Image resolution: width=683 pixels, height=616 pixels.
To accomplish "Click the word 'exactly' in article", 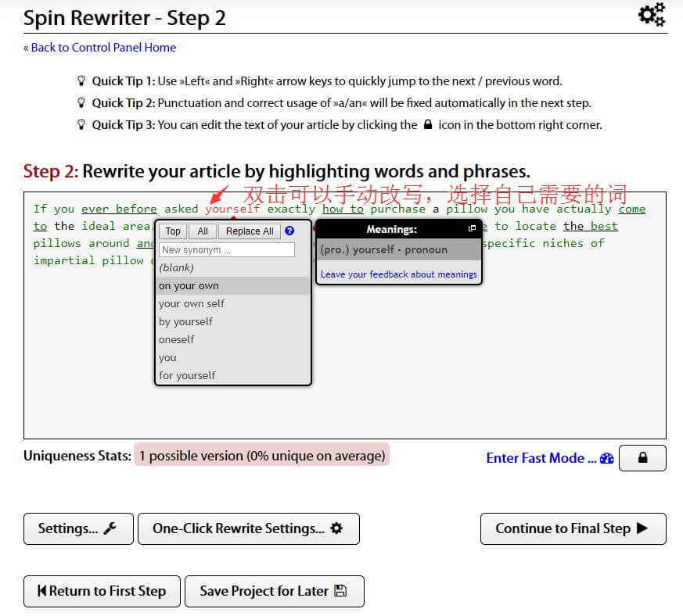I will [x=291, y=209].
